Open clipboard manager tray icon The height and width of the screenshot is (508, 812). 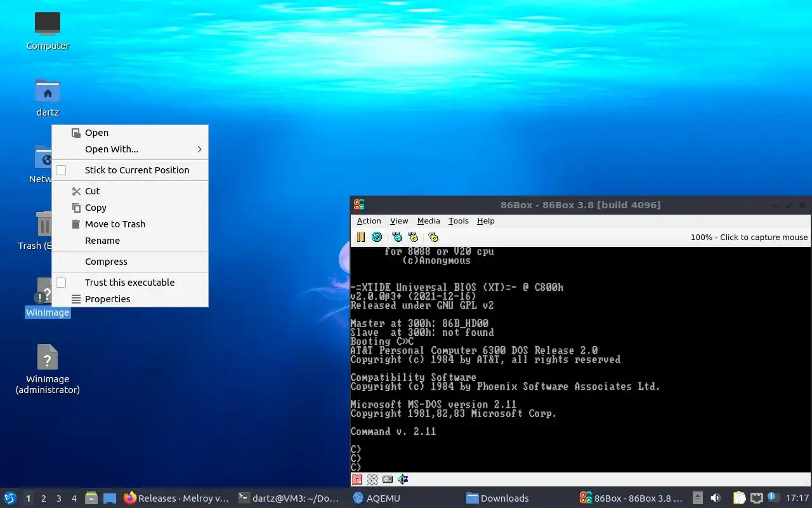(740, 498)
